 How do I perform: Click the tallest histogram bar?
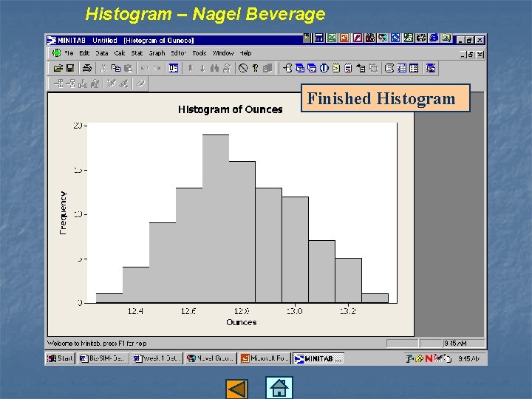click(216, 219)
